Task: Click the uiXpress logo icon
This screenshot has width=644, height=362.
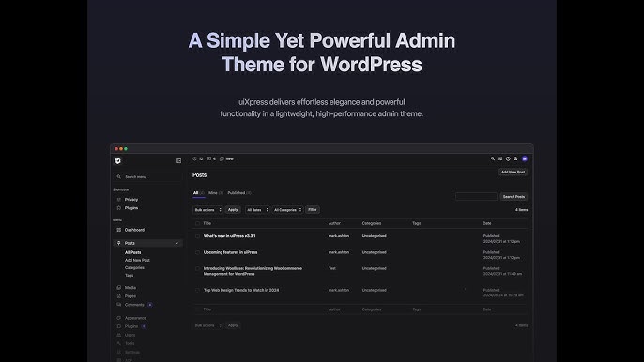Action: pos(118,161)
